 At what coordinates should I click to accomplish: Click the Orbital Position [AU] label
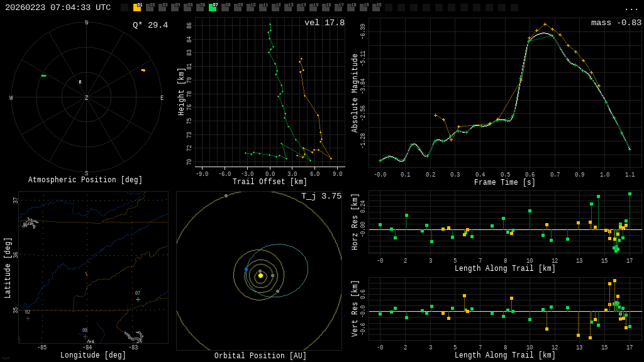(260, 356)
